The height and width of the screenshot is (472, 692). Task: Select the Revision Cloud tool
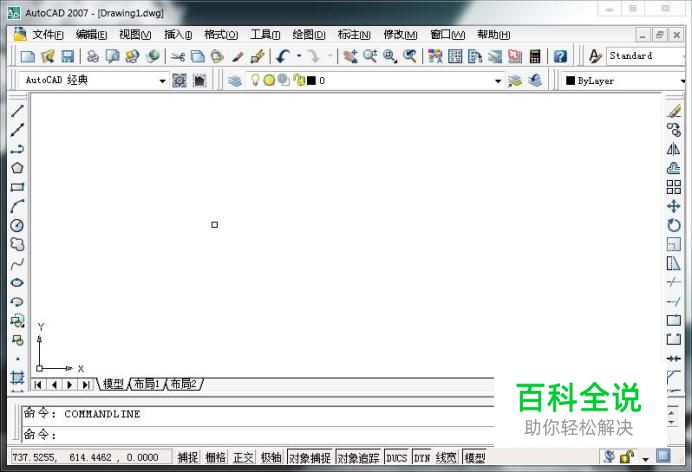click(x=17, y=244)
